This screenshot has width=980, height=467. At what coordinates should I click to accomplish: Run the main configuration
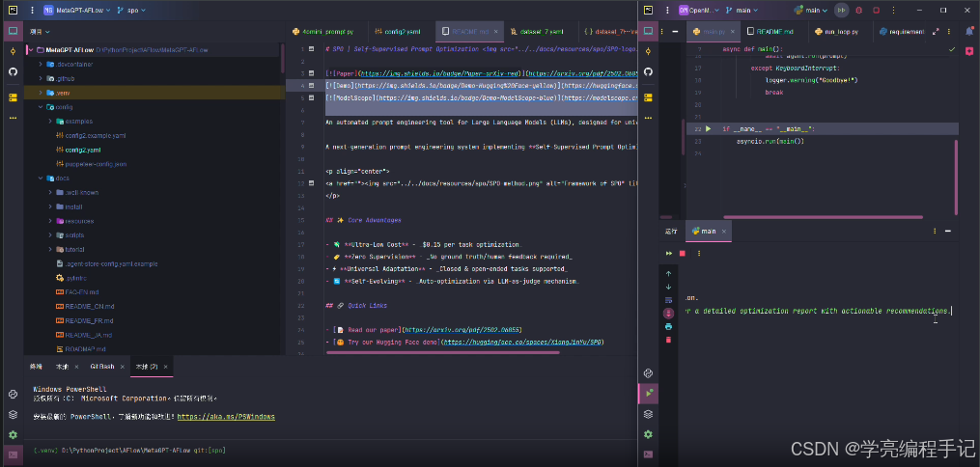click(842, 10)
